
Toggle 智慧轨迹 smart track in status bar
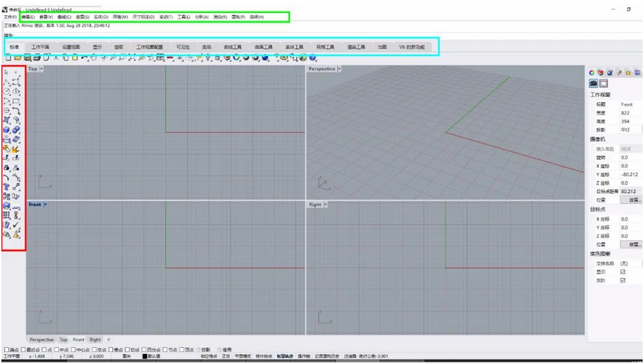285,356
